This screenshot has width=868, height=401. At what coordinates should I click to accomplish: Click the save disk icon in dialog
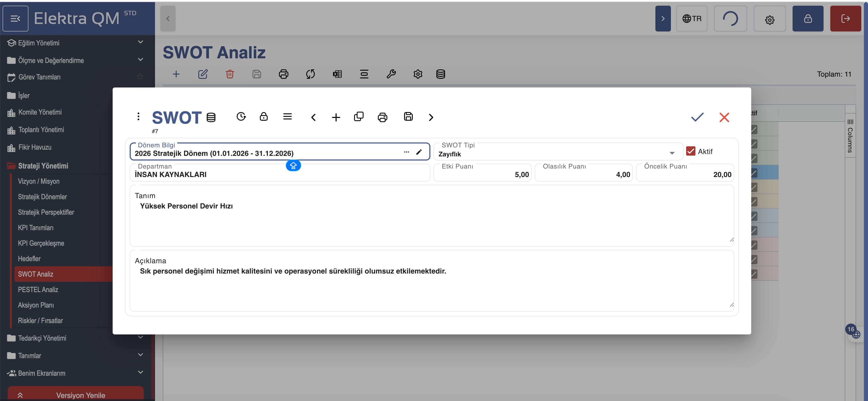tap(408, 117)
